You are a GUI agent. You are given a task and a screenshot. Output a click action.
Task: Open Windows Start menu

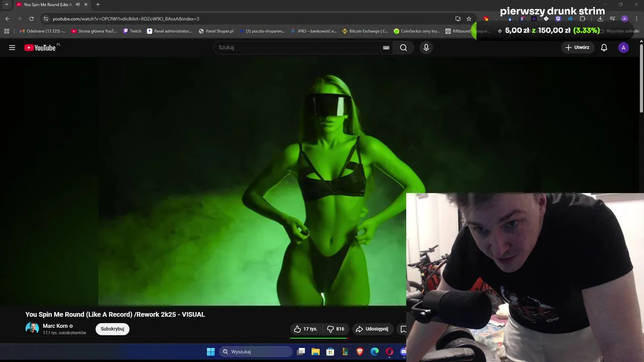[211, 351]
